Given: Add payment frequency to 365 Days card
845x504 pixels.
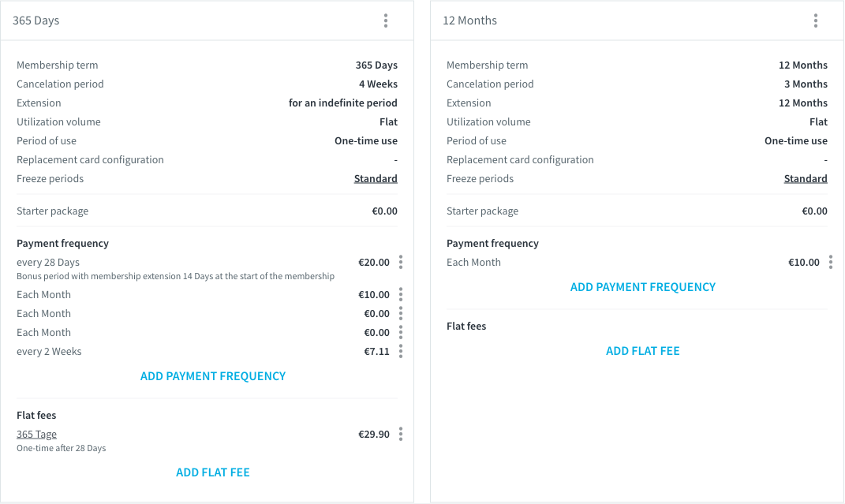Looking at the screenshot, I should (x=213, y=376).
